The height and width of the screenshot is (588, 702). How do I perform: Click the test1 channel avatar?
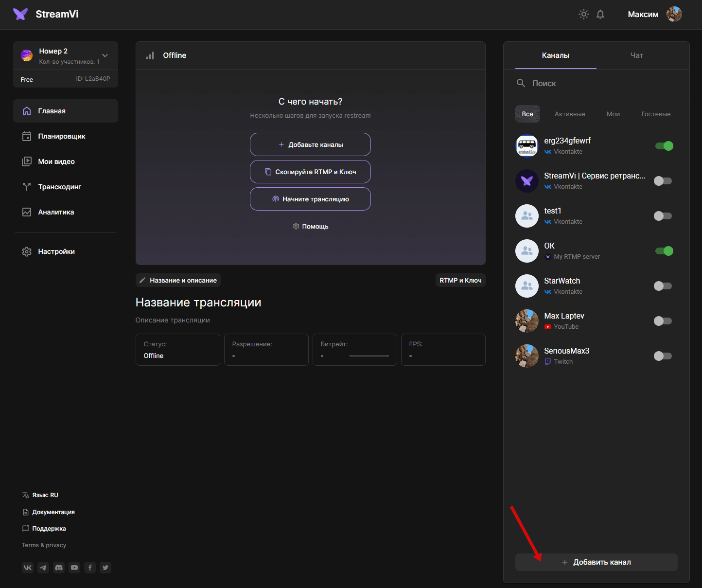(x=527, y=216)
